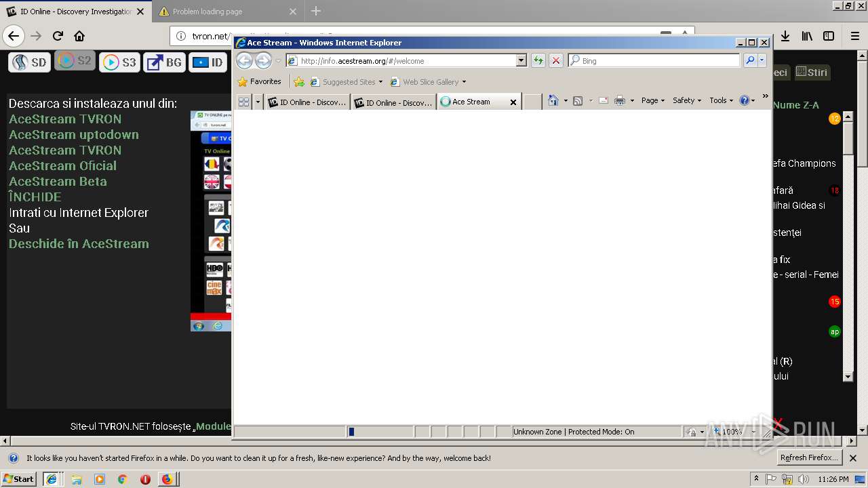Screen dimensions: 868x488
Task: Switch to first ID Online IE tab
Action: tap(307, 102)
